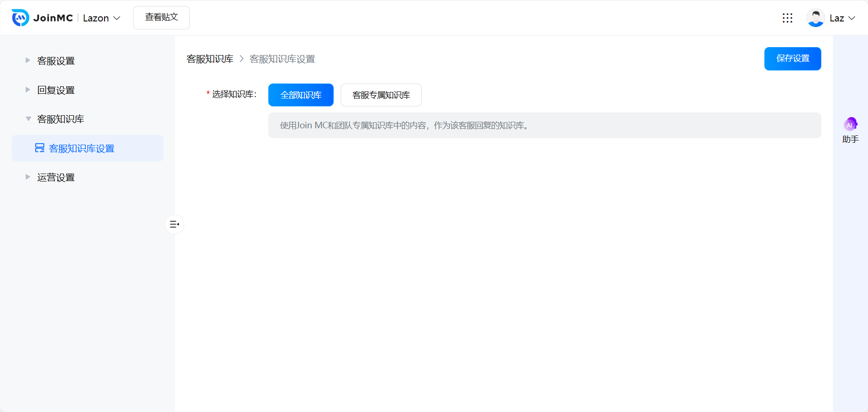Screen dimensions: 868x412
Task: Click the 运营设置 menu label
Action: pos(56,177)
